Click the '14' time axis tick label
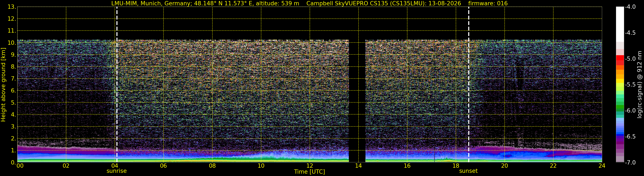 (358, 166)
